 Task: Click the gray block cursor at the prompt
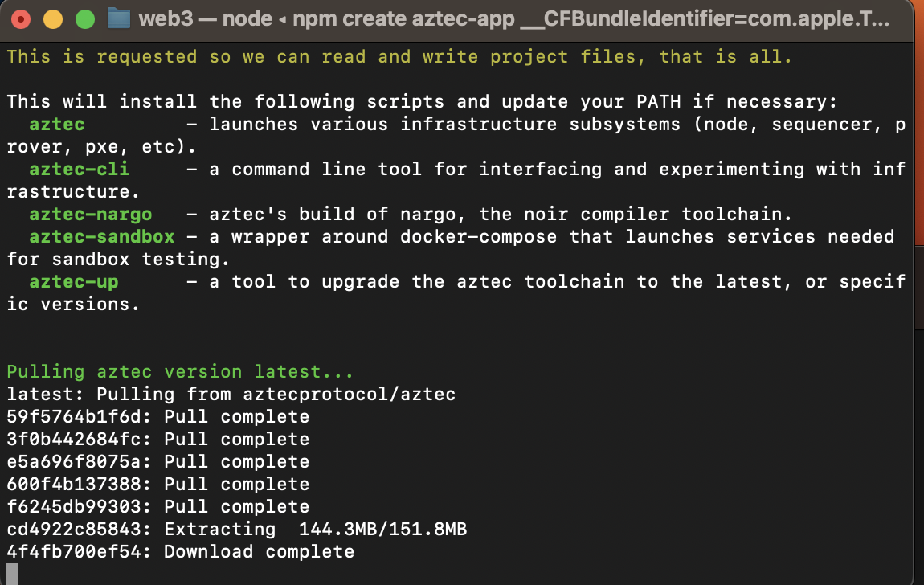12,574
